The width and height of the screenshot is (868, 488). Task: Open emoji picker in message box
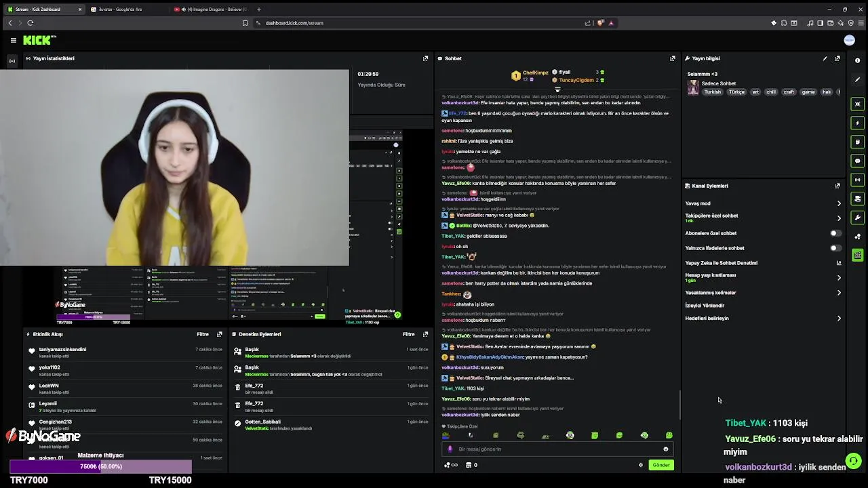(665, 449)
